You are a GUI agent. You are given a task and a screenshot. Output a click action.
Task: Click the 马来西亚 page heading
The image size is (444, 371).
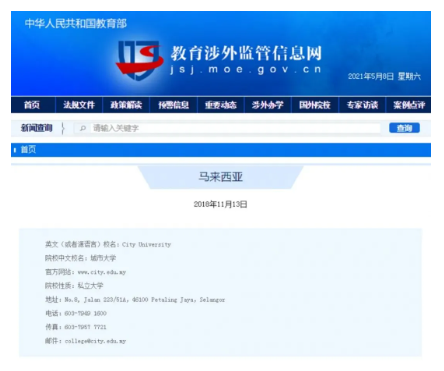(x=221, y=177)
